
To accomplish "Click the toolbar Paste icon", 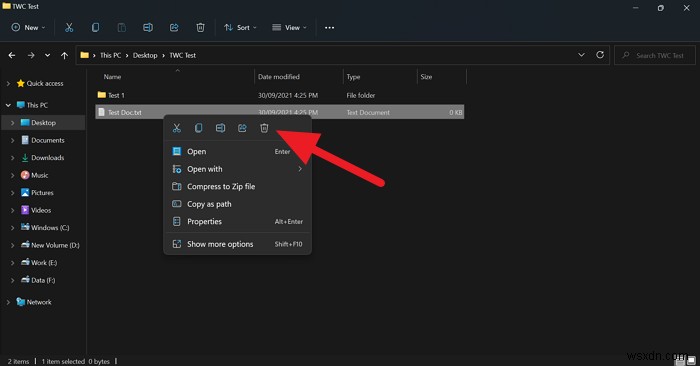I will click(x=121, y=28).
